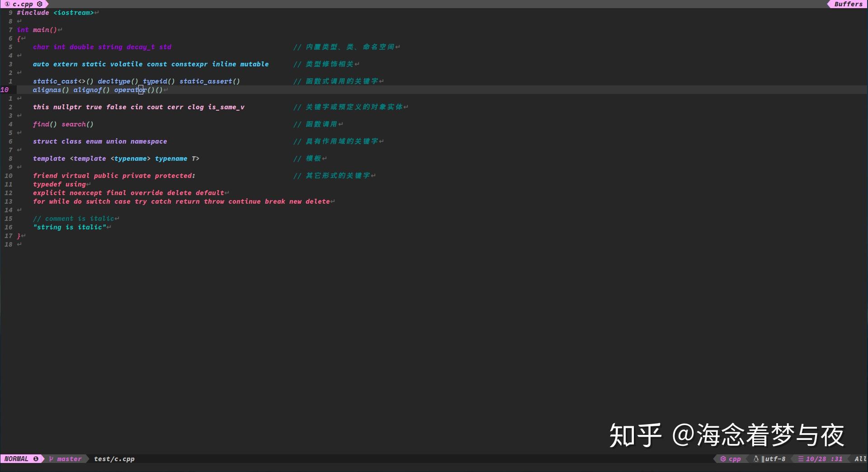This screenshot has height=472, width=868.
Task: Click the test/c.cpp file path in statusline
Action: [x=114, y=459]
